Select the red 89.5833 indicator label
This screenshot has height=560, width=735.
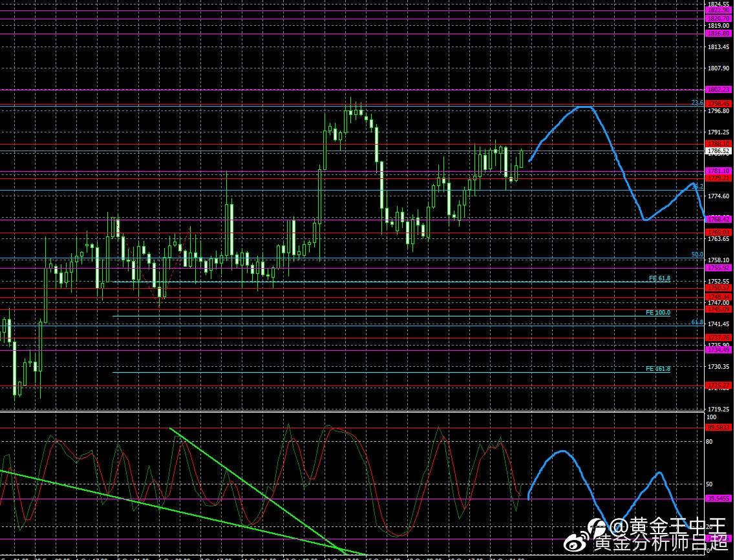718,428
